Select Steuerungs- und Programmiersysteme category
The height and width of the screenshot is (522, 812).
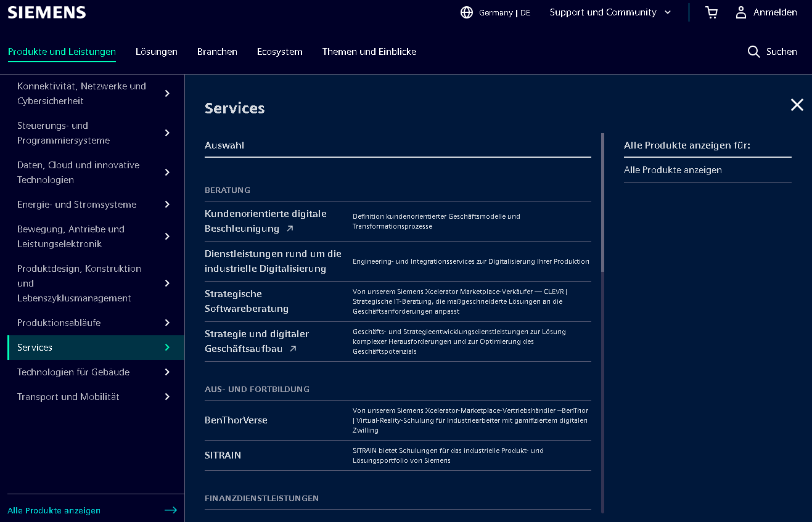click(x=64, y=133)
